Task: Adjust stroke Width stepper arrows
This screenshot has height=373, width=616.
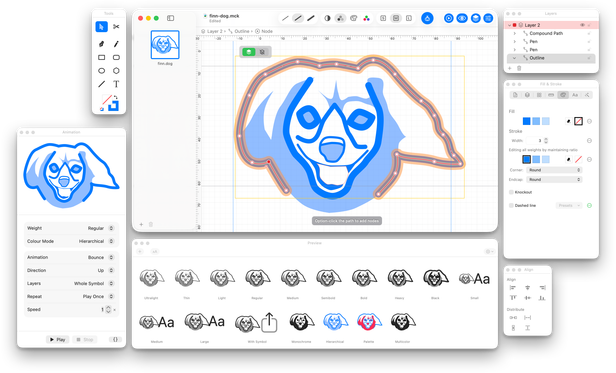Action: (546, 140)
